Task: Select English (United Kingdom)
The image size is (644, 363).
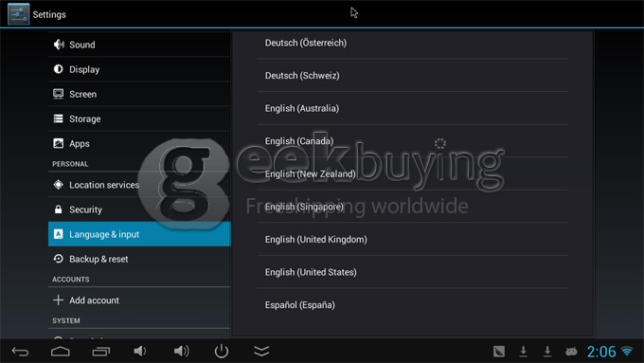Action: point(412,239)
